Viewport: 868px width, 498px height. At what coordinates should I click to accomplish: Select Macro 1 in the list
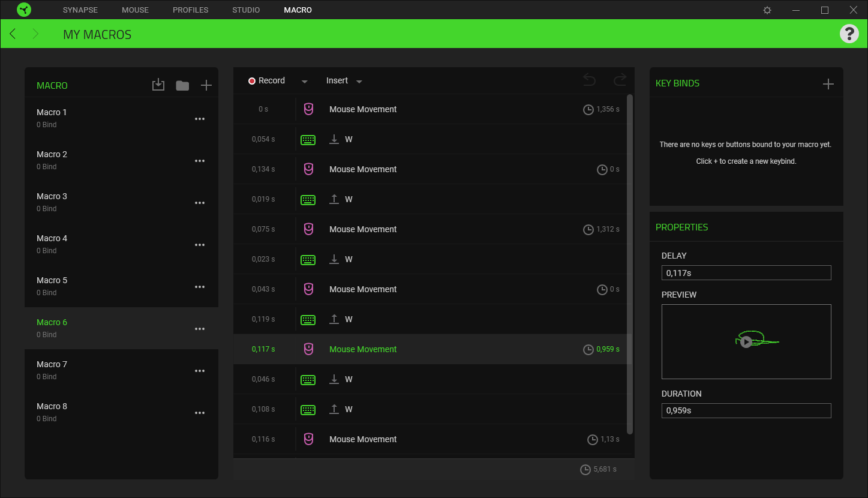(121, 118)
